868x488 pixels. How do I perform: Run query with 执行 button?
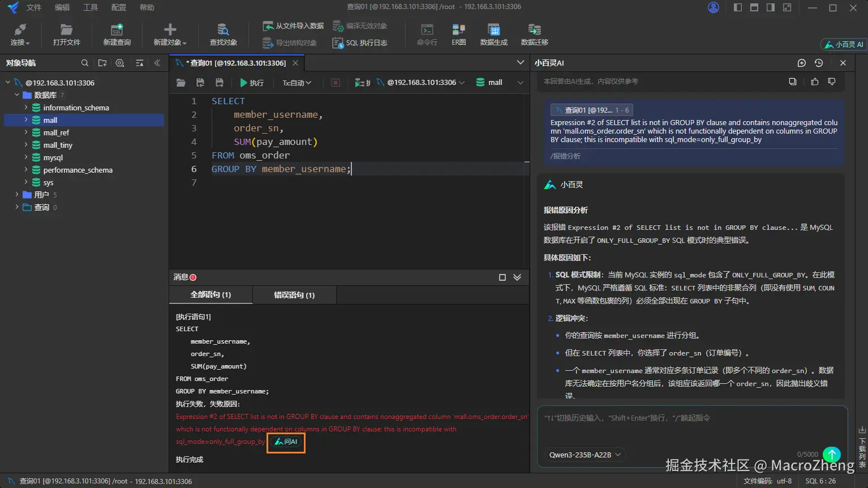click(x=252, y=83)
